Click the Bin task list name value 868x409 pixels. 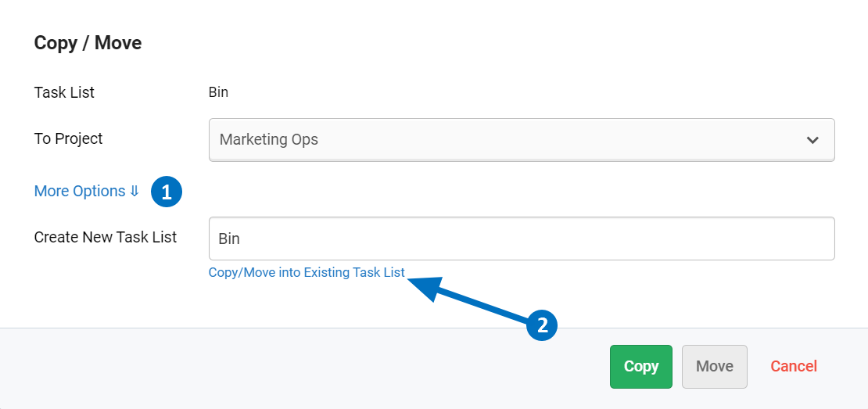pos(218,92)
